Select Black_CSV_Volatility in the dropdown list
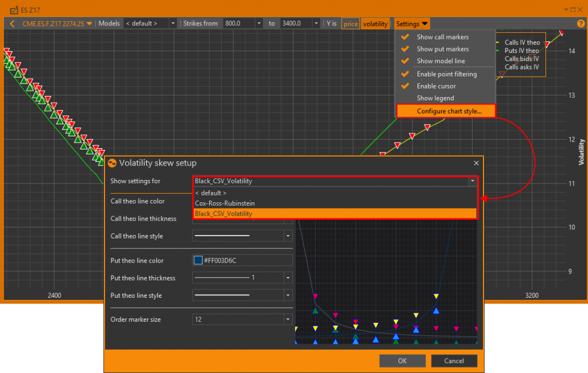 [x=335, y=214]
